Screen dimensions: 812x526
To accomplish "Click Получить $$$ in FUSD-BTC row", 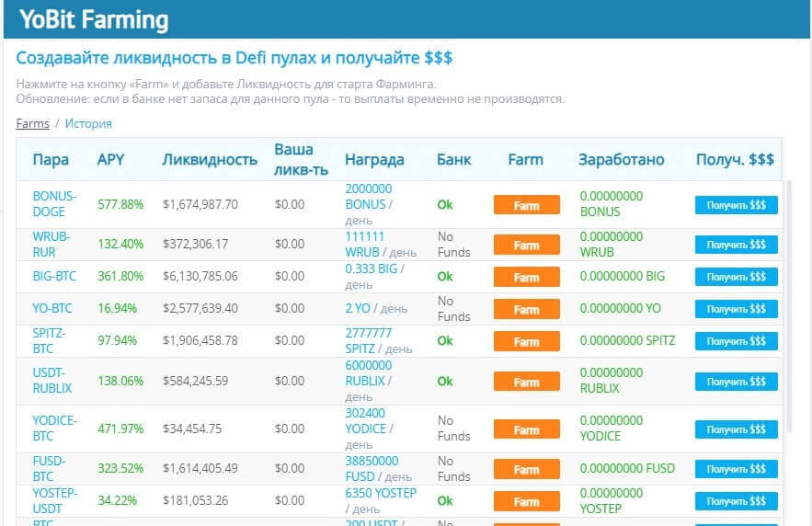I will pyautogui.click(x=736, y=469).
